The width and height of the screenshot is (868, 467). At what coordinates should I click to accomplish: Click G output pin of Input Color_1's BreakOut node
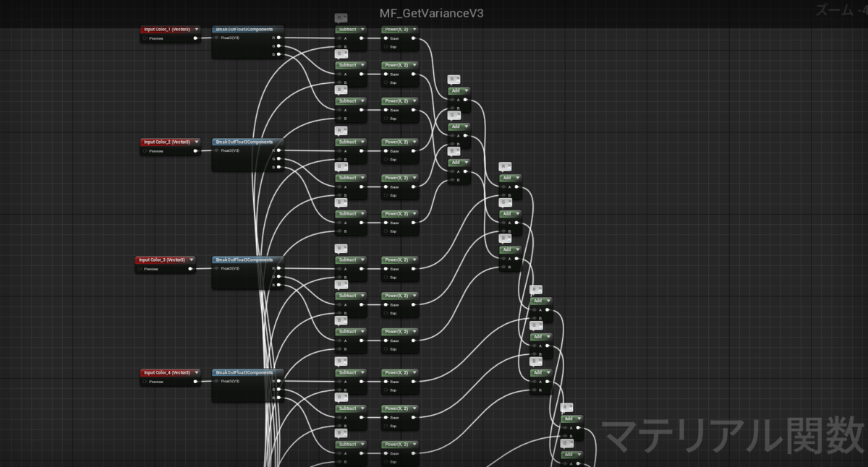click(279, 46)
